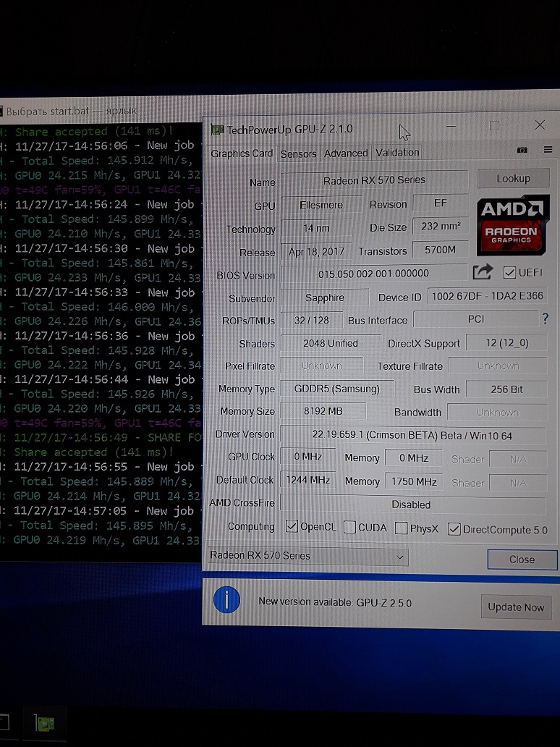Click the Subvendor field showing Sapphire

[325, 297]
